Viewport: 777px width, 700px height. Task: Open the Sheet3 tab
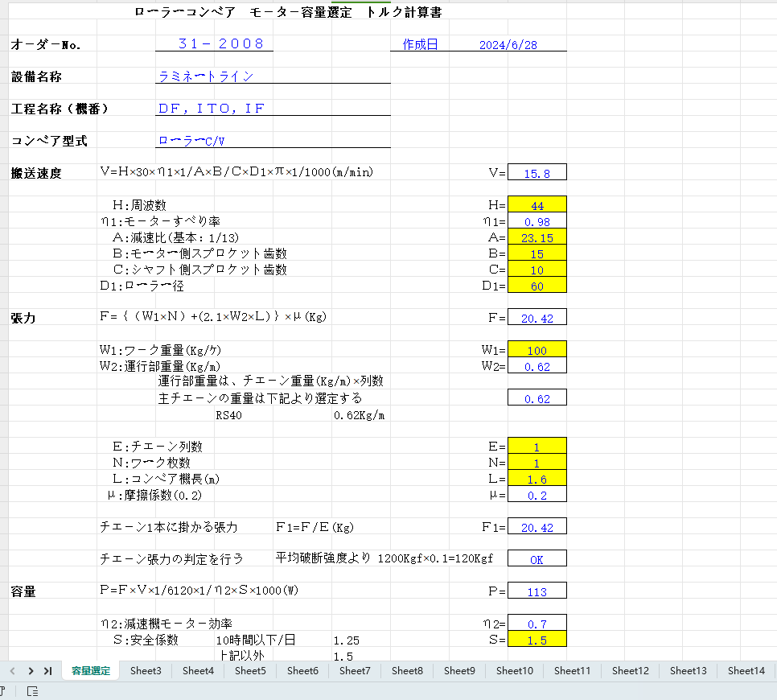[x=146, y=670]
